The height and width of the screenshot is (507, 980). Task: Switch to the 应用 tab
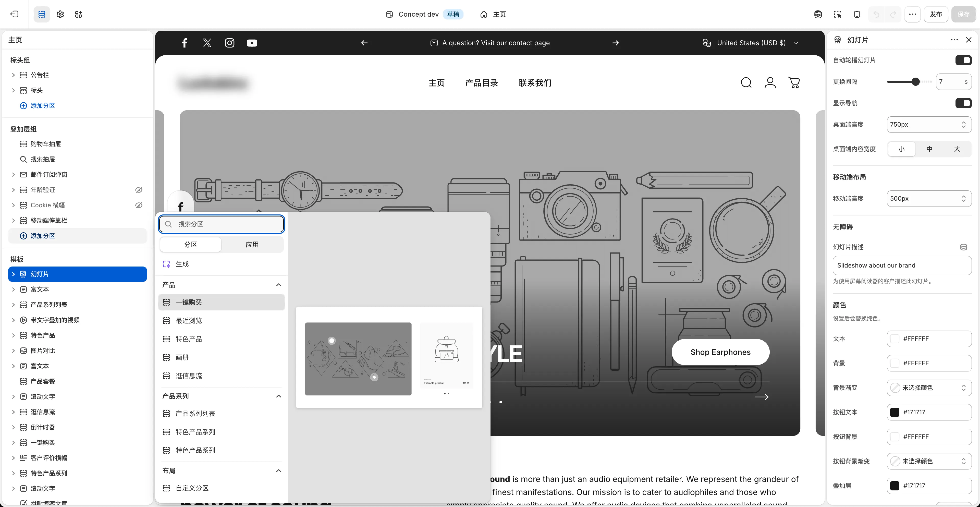tap(252, 244)
